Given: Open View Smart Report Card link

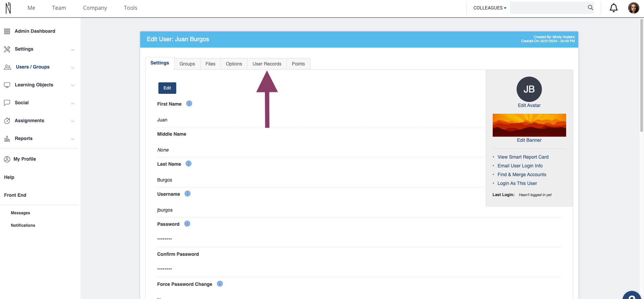Looking at the screenshot, I should 523,157.
